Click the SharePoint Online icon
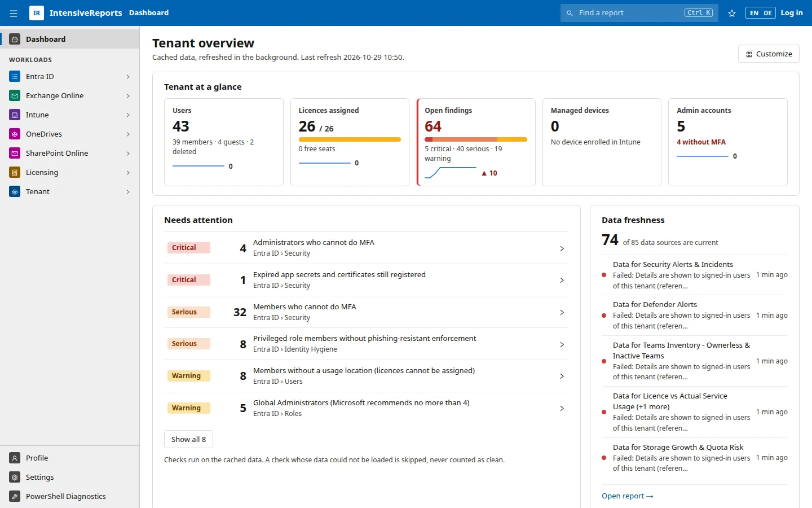 tap(15, 154)
